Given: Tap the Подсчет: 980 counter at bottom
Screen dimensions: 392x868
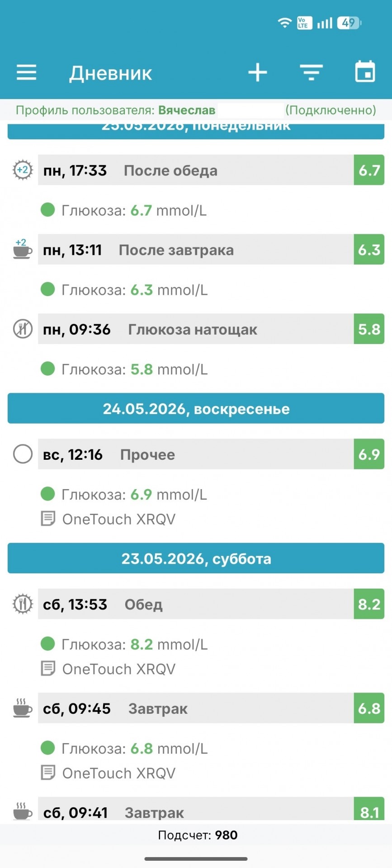Looking at the screenshot, I should 198,835.
